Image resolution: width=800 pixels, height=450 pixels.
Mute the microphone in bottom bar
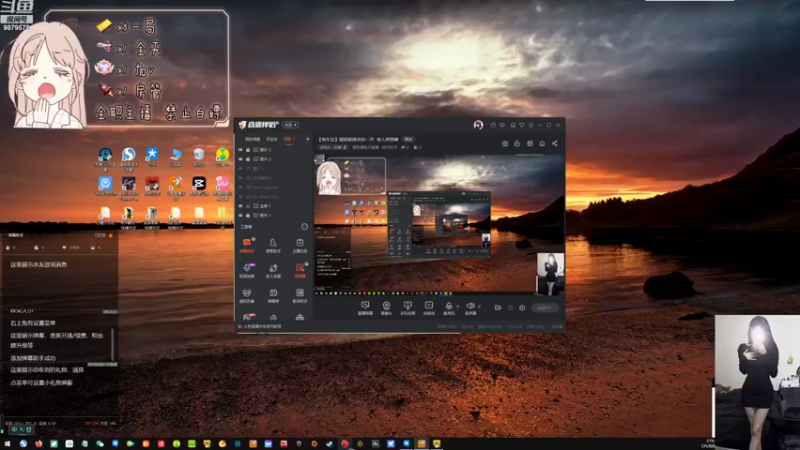pos(449,307)
